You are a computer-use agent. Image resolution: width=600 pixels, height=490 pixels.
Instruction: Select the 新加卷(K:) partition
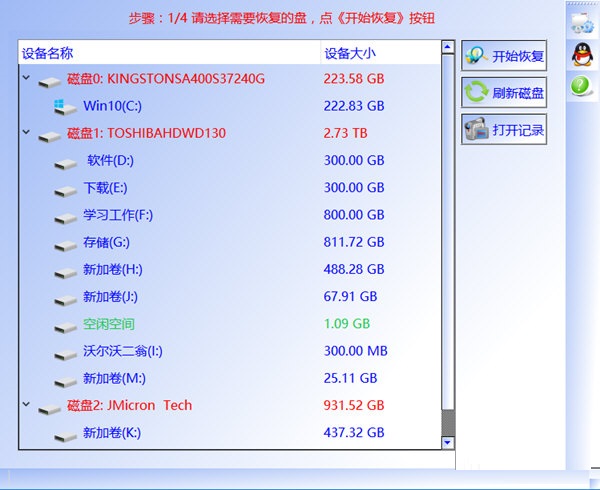[x=112, y=433]
